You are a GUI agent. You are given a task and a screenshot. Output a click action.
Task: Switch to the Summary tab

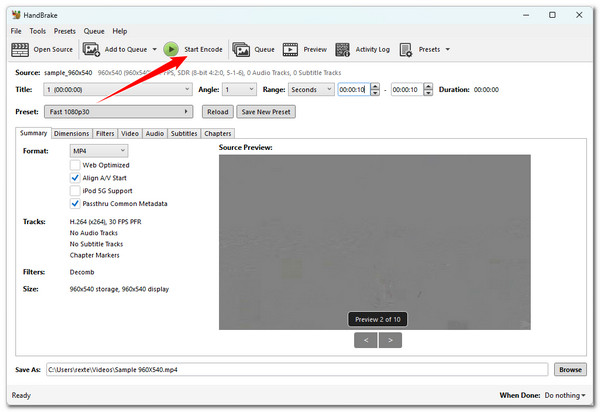click(x=33, y=133)
